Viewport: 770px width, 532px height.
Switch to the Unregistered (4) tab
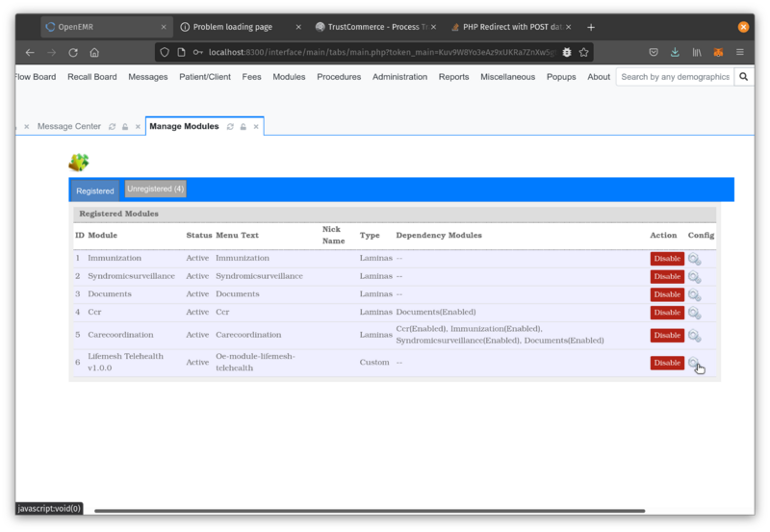(155, 189)
